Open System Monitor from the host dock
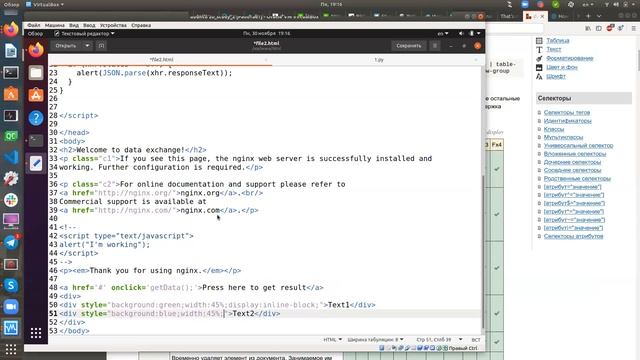Viewport: 640px width, 360px height. pyautogui.click(x=11, y=116)
